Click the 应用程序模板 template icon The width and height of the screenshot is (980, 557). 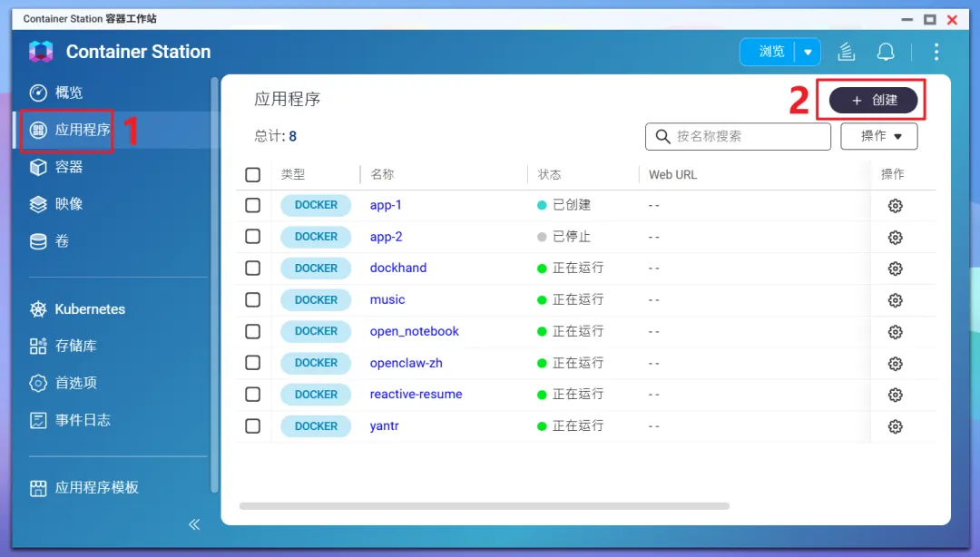38,488
